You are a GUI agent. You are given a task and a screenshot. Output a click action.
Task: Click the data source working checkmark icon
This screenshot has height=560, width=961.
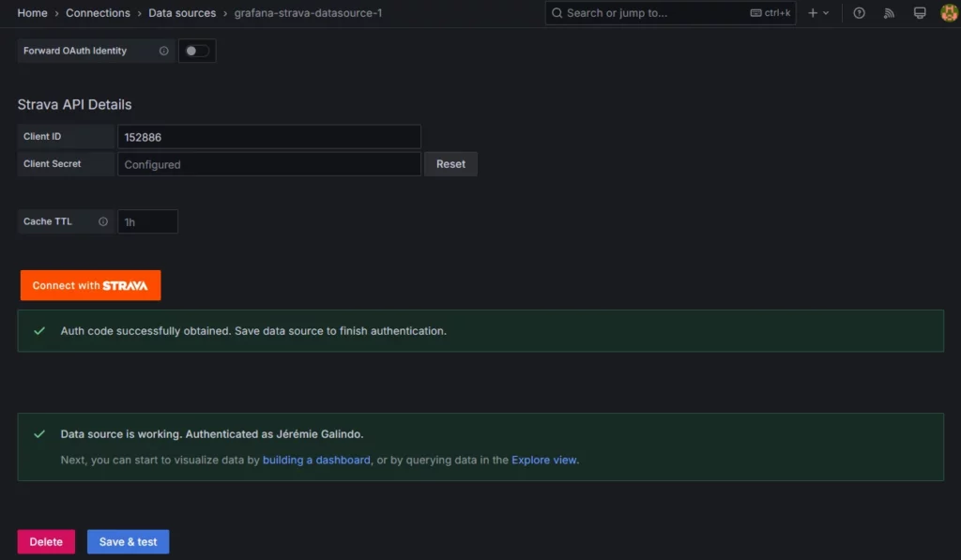(39, 434)
